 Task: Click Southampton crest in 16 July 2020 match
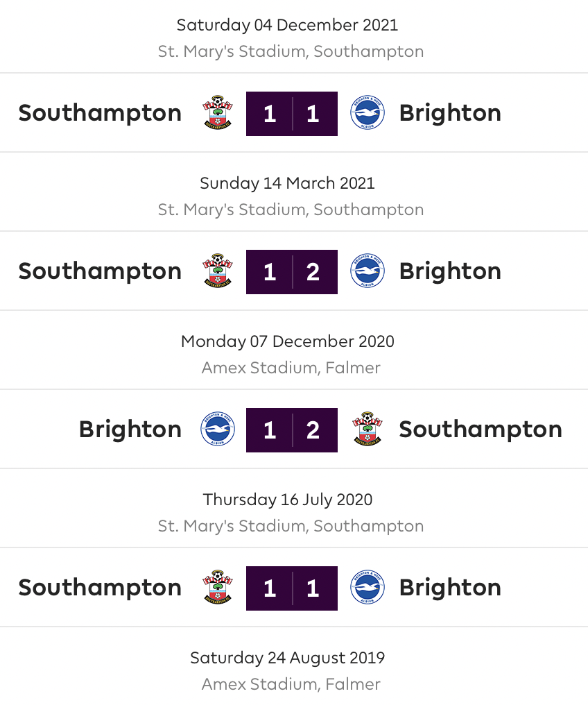click(218, 588)
